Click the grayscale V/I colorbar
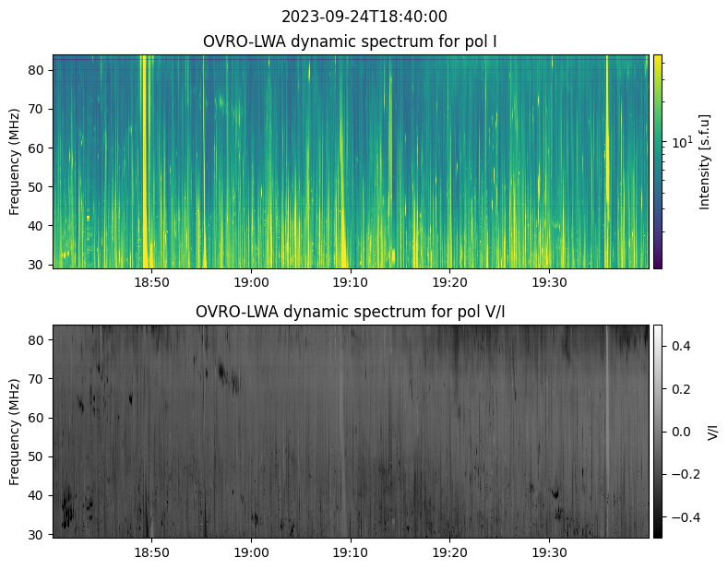 click(x=658, y=432)
